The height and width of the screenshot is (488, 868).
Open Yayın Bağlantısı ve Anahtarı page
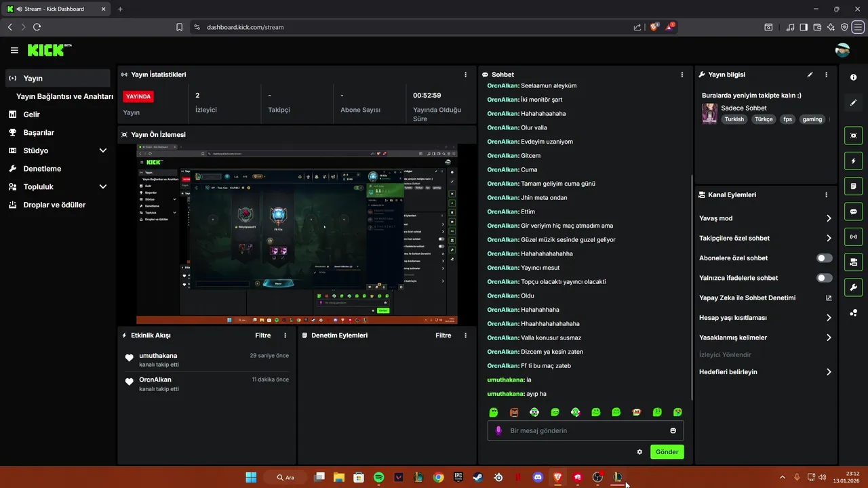pyautogui.click(x=64, y=96)
